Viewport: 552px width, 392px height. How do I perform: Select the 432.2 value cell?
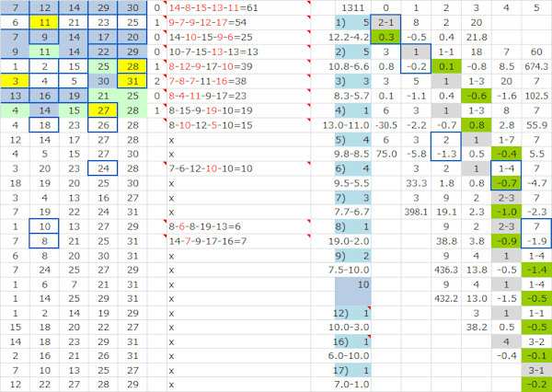tap(446, 299)
